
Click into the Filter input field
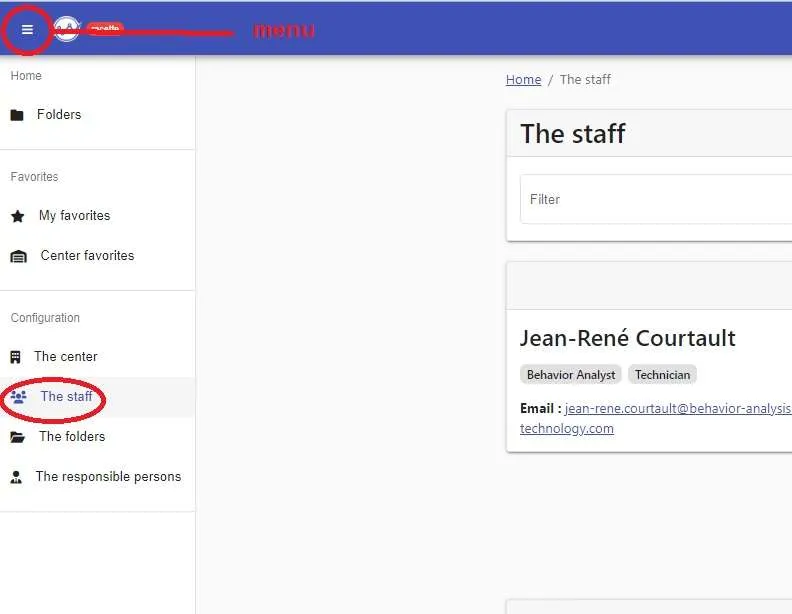656,199
